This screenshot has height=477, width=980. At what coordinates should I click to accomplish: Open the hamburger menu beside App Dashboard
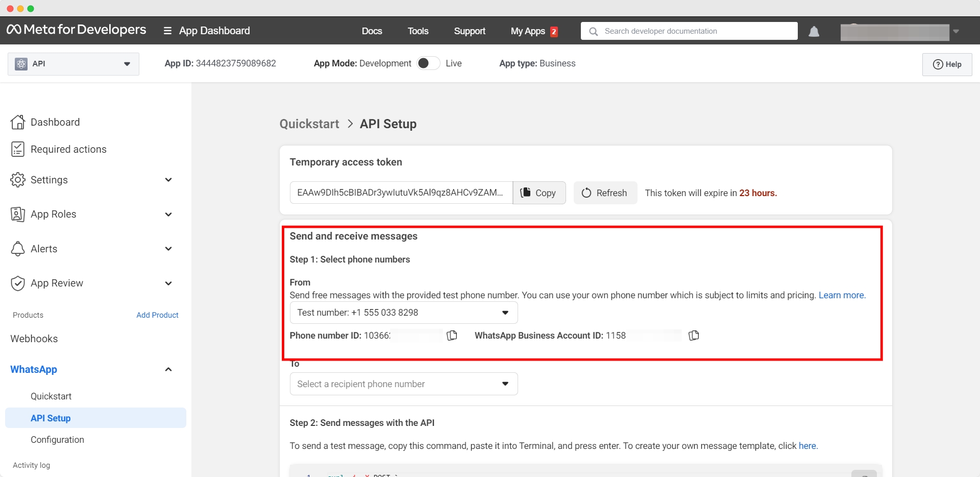tap(167, 31)
